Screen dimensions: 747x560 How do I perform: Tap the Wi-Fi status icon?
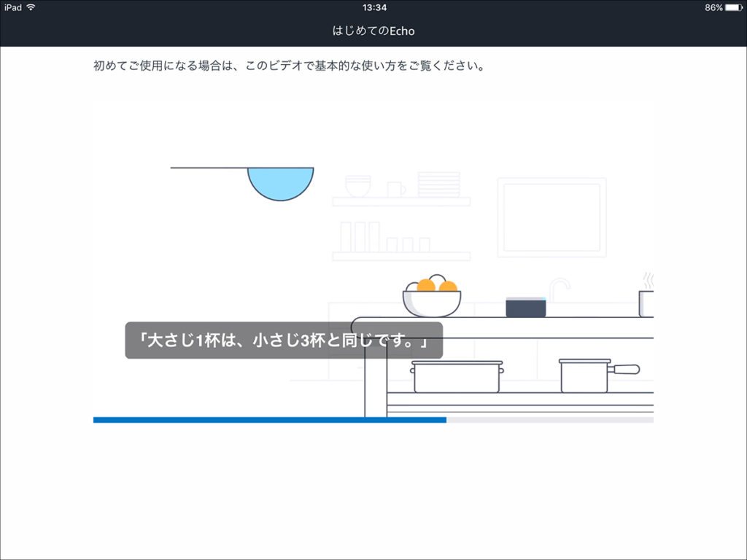click(31, 7)
